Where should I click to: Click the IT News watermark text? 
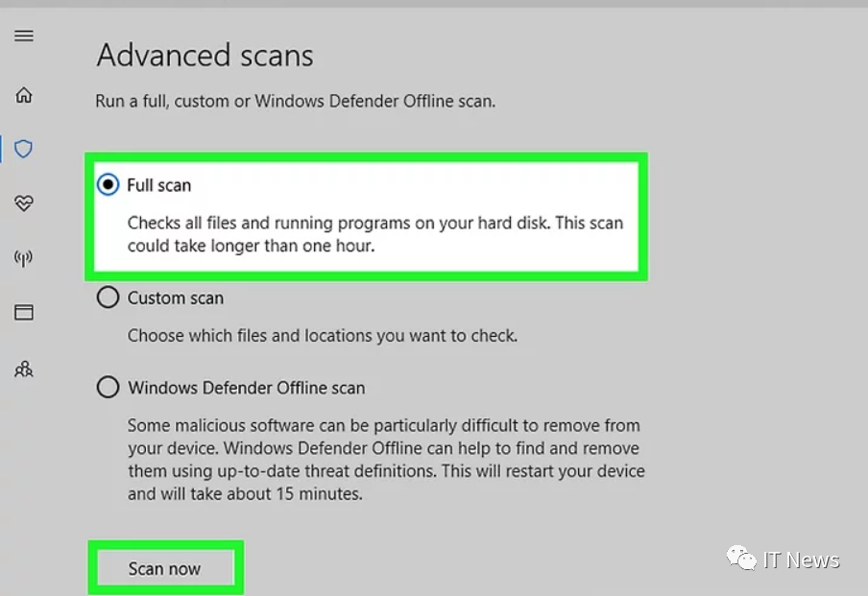[x=802, y=560]
